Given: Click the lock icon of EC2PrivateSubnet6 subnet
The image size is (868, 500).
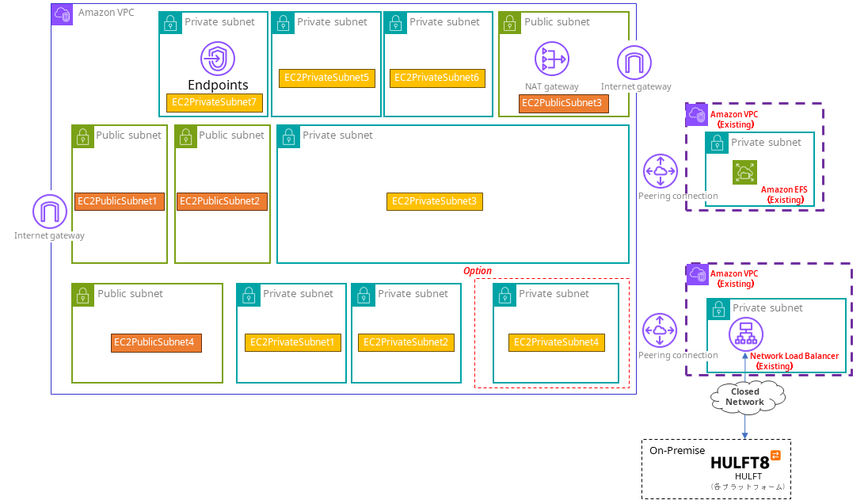Looking at the screenshot, I should 395,23.
